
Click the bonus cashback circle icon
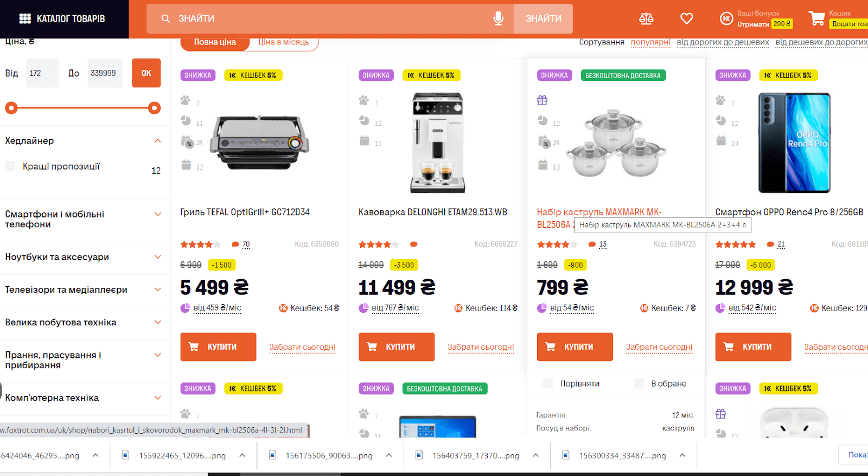726,18
